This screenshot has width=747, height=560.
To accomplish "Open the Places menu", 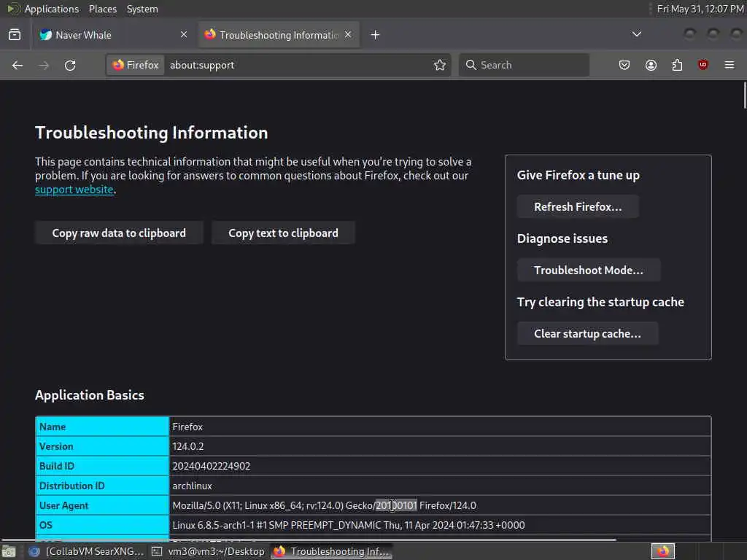I will [102, 9].
